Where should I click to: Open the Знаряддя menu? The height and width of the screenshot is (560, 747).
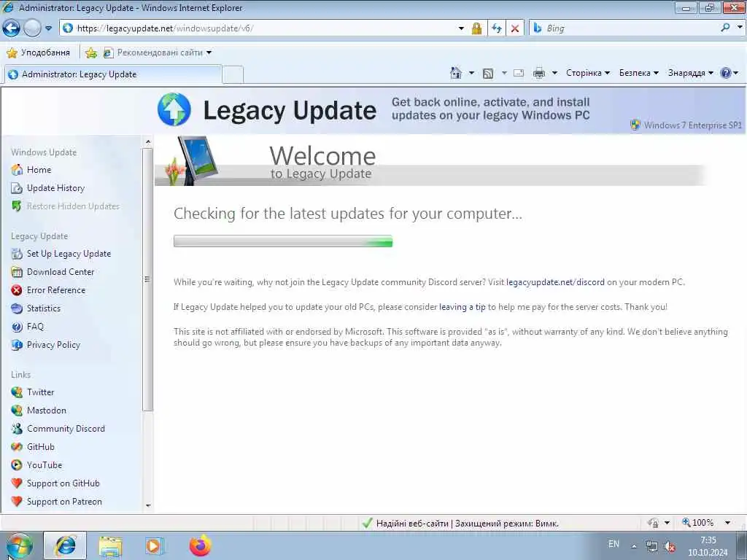click(x=690, y=73)
